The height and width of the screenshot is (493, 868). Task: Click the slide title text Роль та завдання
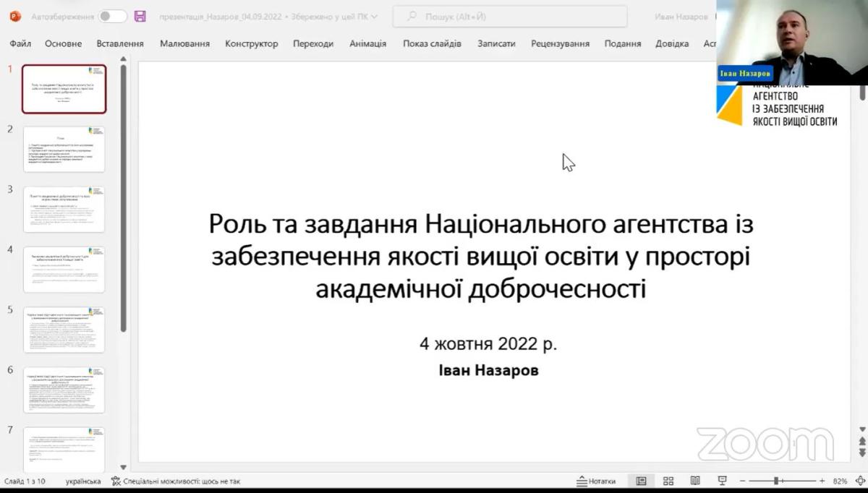click(482, 257)
